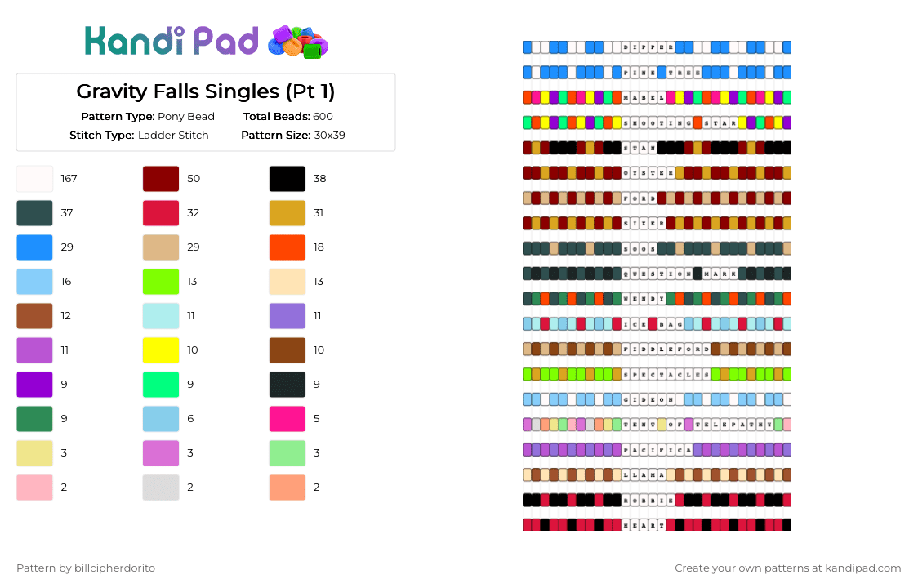
Task: Click the HEART bead row
Action: coord(657,525)
